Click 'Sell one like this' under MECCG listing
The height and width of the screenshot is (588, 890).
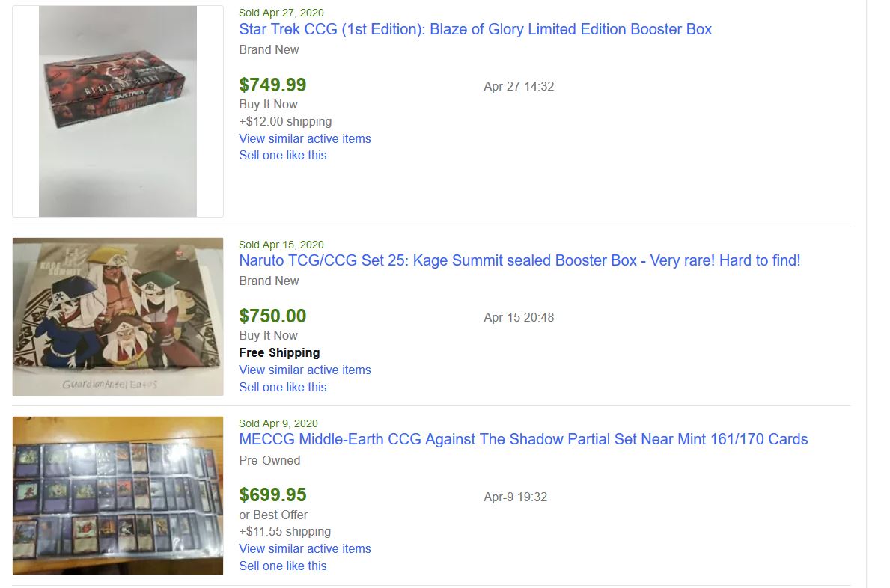283,566
